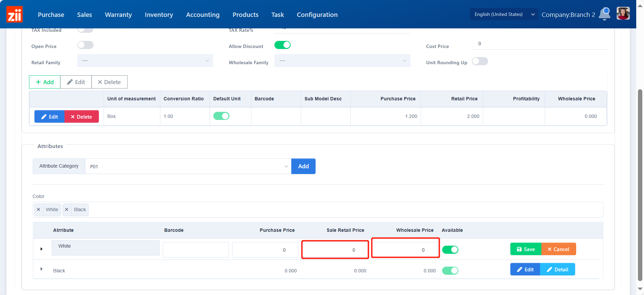644x295 pixels.
Task: Open the Inventory menu
Action: [159, 15]
